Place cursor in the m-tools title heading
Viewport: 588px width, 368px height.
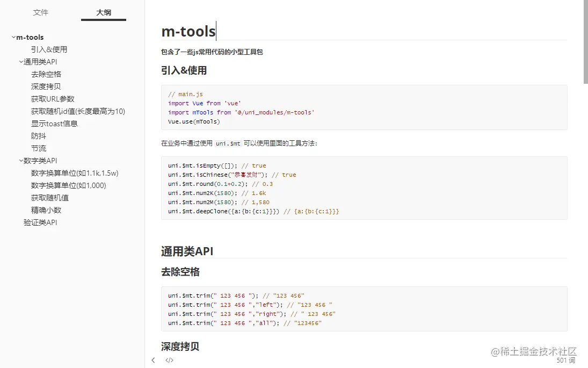[188, 31]
